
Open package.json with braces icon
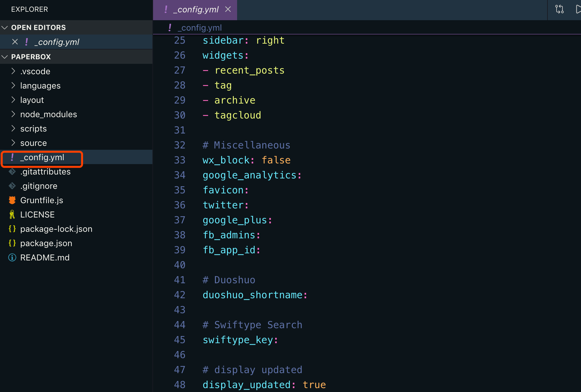[46, 243]
